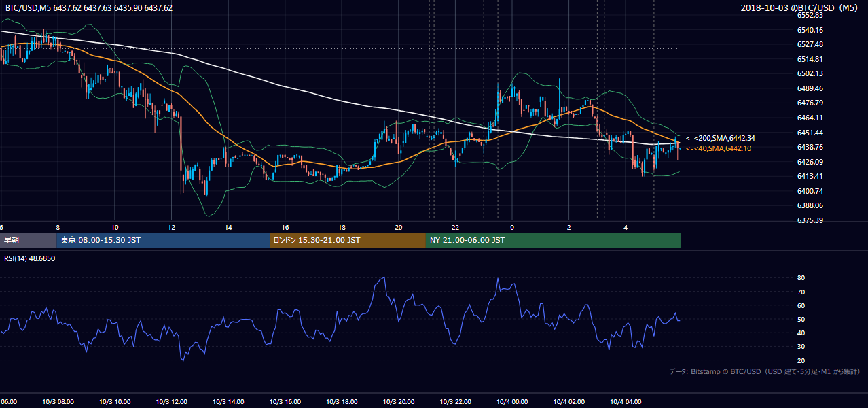This screenshot has height=408, width=868.
Task: Click the 10/3 10:00 date label
Action: 115,402
